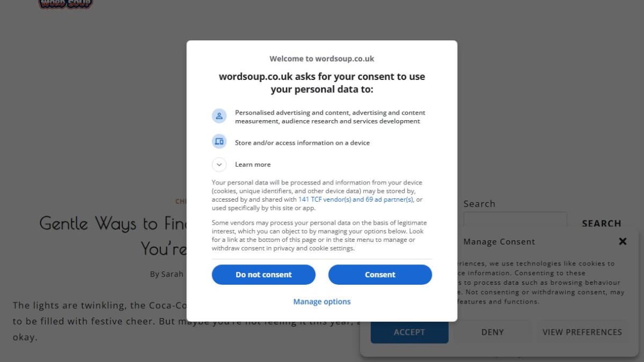The image size is (644, 362).
Task: Click the author name Sarah
Action: click(x=172, y=274)
